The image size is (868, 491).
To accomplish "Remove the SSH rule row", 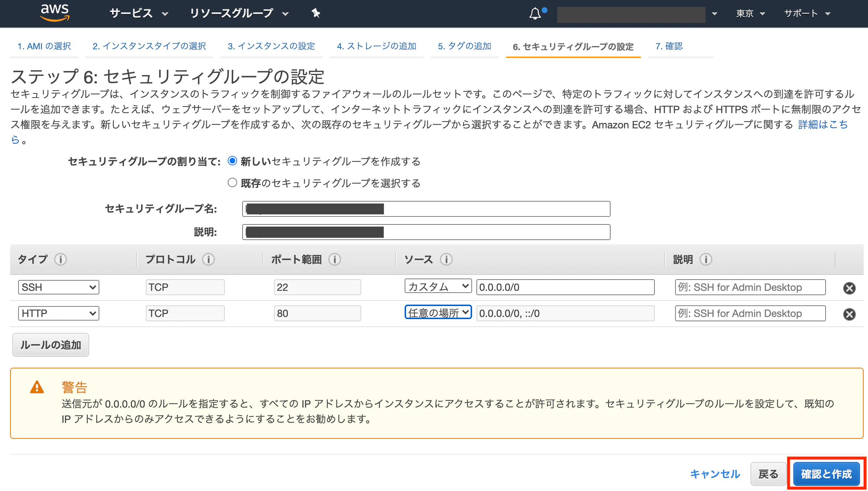I will 849,288.
